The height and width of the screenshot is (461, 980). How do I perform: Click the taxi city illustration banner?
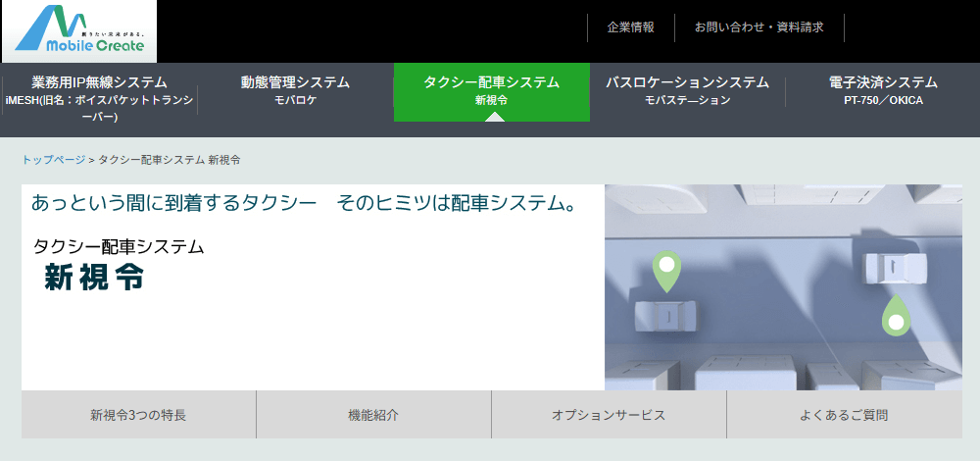[x=783, y=287]
